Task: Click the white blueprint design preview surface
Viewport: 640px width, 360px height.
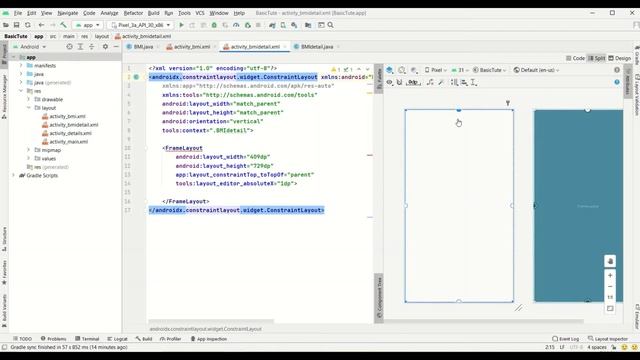Action: pyautogui.click(x=459, y=206)
